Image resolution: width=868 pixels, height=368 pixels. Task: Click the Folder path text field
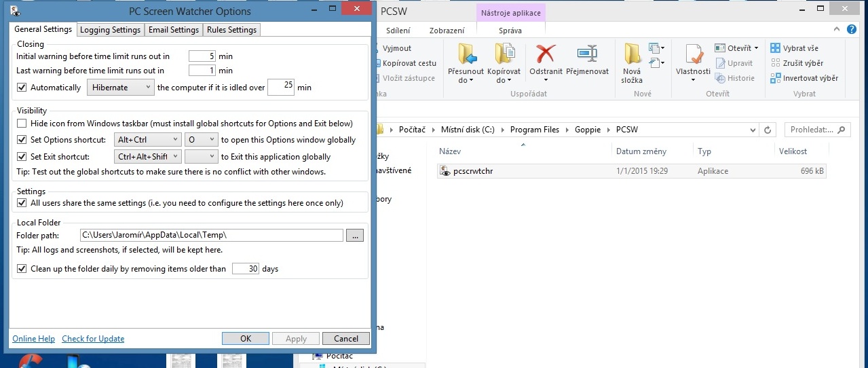click(x=212, y=235)
